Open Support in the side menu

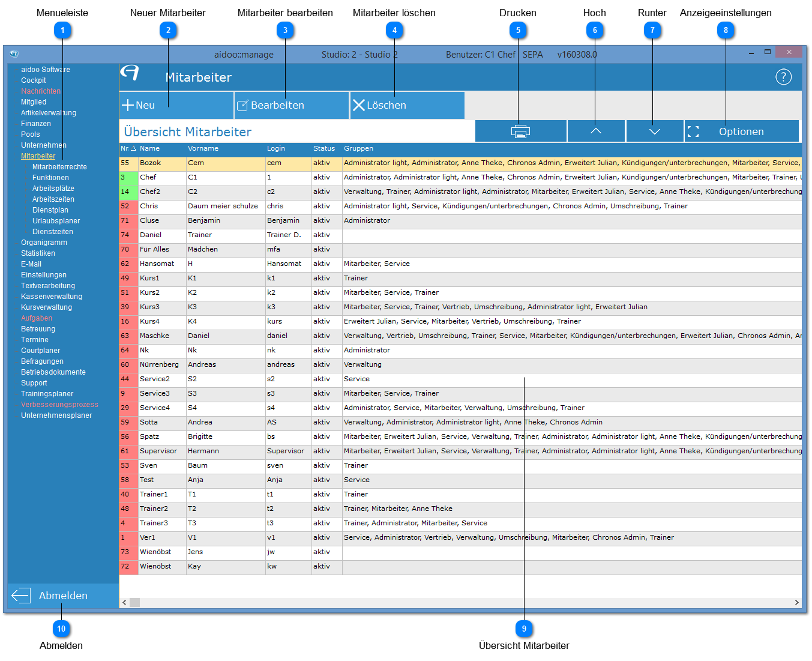point(34,383)
